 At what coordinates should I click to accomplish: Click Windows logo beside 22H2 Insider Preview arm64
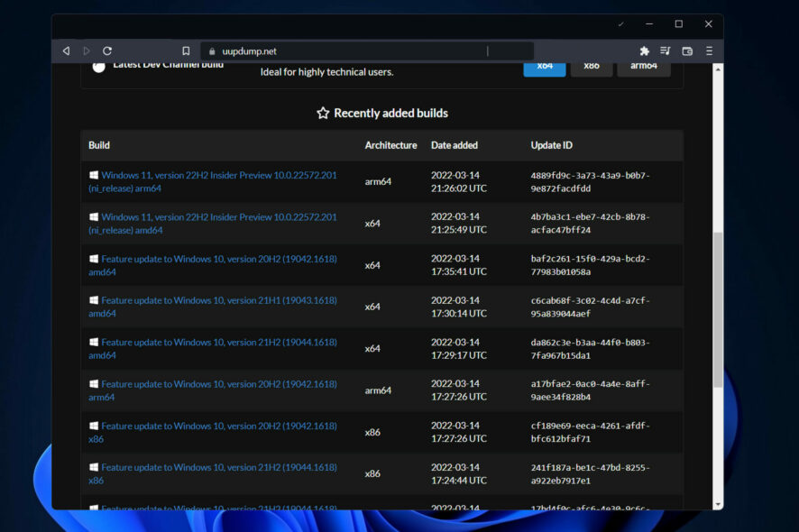pyautogui.click(x=94, y=175)
